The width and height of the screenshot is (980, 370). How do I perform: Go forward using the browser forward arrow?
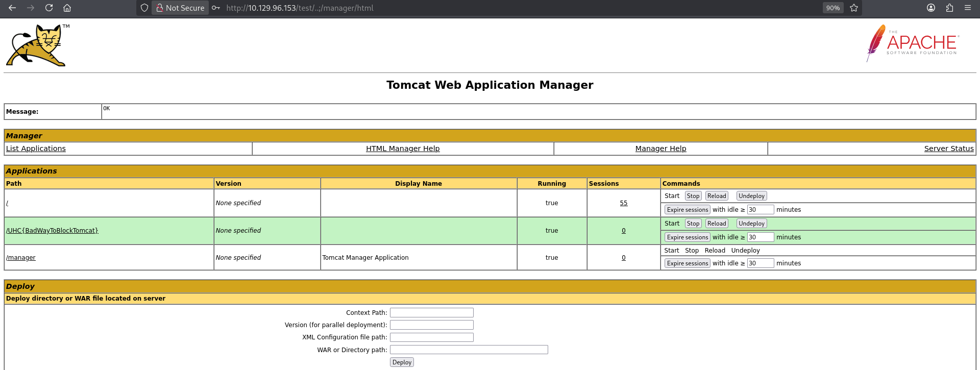(x=31, y=8)
